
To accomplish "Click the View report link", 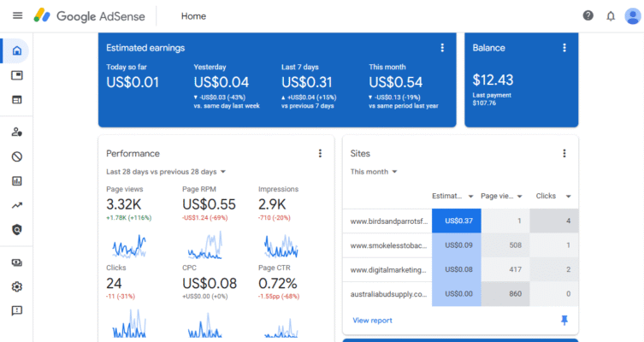I will click(x=372, y=321).
